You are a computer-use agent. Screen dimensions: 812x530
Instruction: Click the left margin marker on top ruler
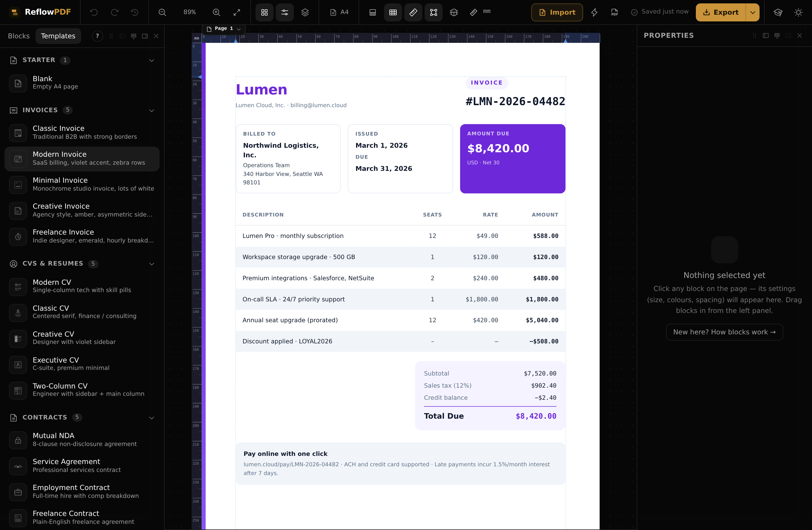pos(235,40)
